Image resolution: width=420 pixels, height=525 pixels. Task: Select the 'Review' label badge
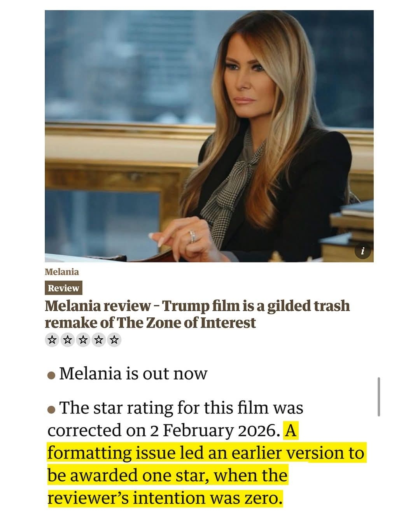[63, 288]
